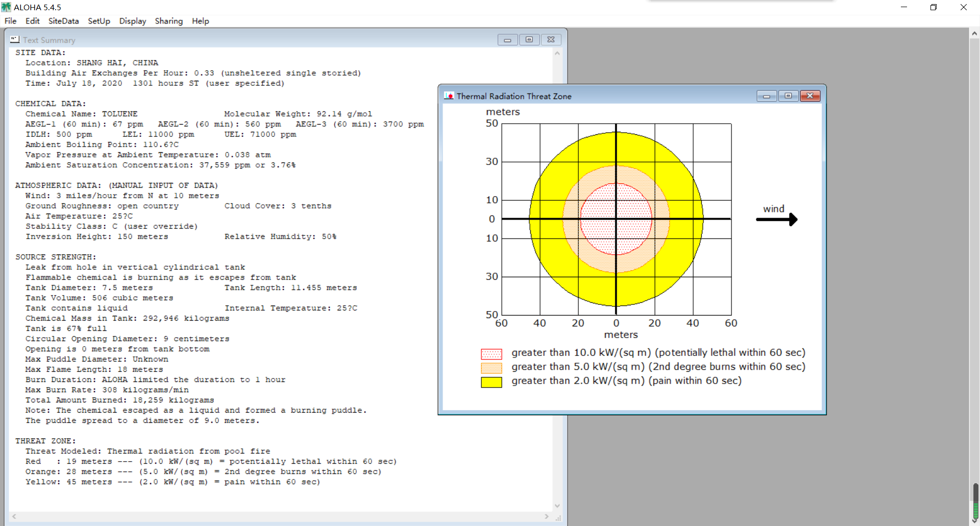Close the Text Summary window
This screenshot has height=526, width=980.
click(551, 40)
